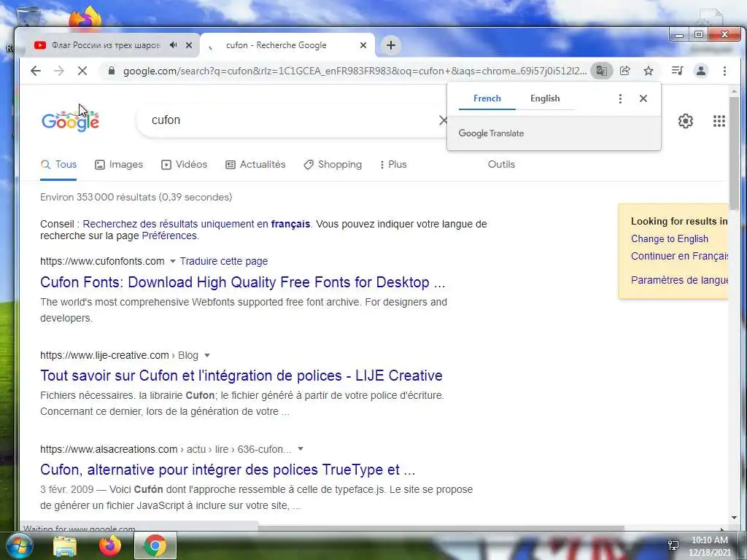The height and width of the screenshot is (560, 747).
Task: Close the YouTube tab
Action: (189, 45)
